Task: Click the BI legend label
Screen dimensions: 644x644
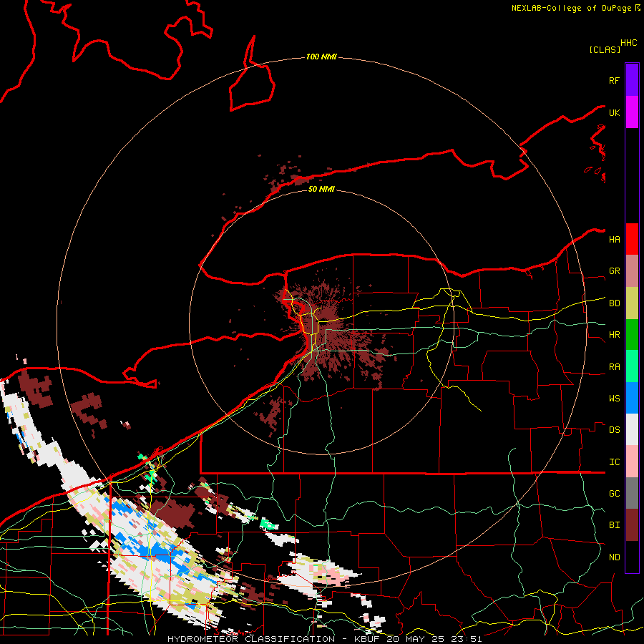Action: pyautogui.click(x=614, y=525)
